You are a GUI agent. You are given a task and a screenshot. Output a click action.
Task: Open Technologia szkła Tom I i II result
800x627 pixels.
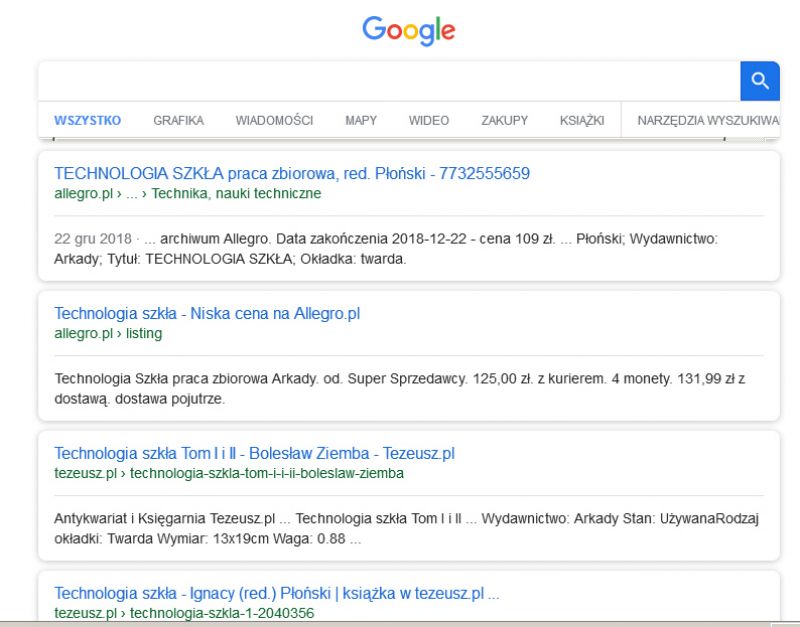[255, 453]
